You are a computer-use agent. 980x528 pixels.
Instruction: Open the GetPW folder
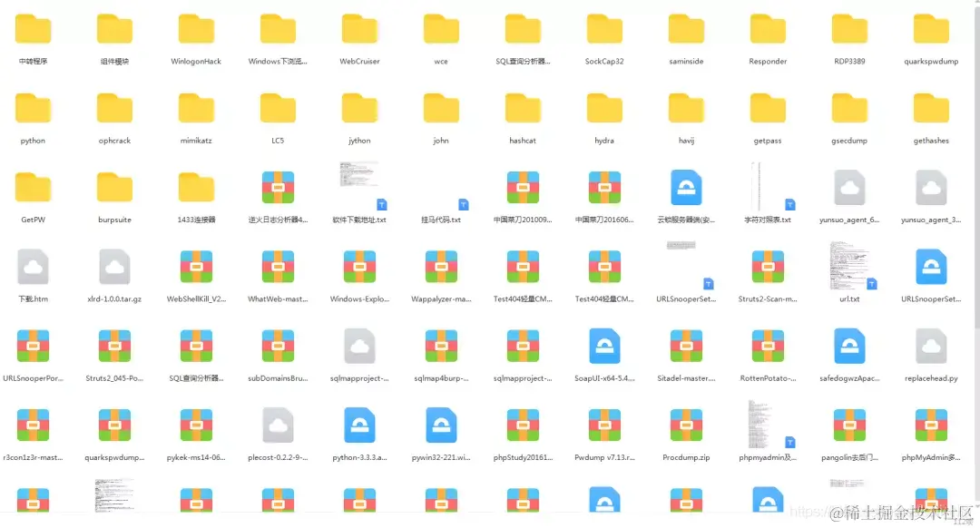34,188
